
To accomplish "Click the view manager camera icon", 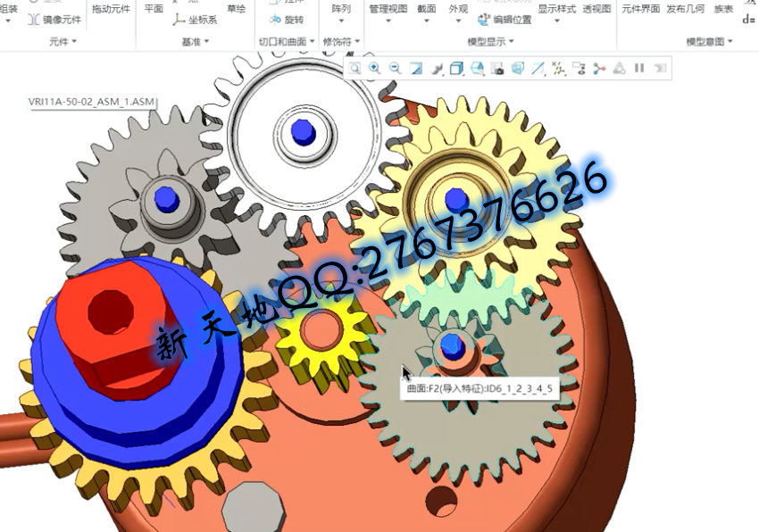I will point(497,68).
